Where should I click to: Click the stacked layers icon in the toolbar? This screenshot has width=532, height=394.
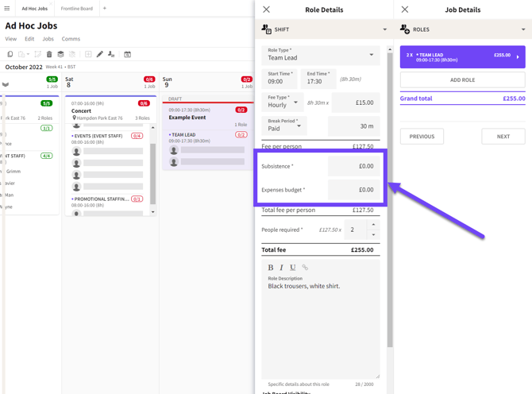click(60, 54)
